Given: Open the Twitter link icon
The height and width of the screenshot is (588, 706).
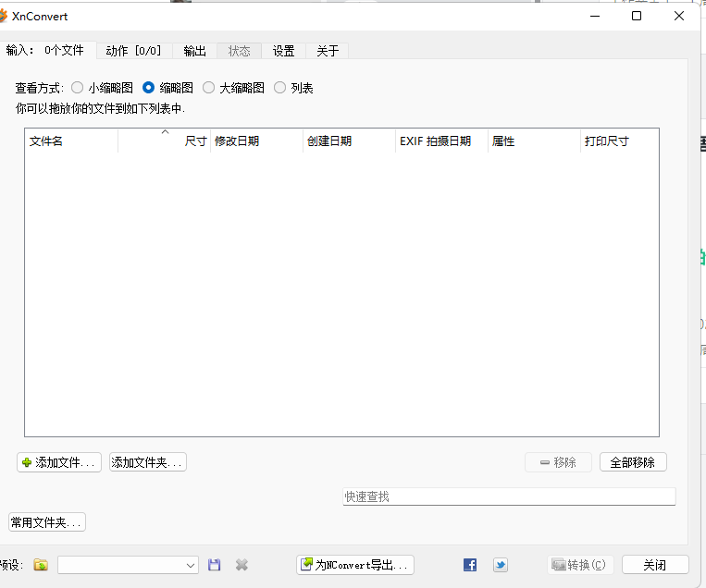Looking at the screenshot, I should tap(501, 565).
